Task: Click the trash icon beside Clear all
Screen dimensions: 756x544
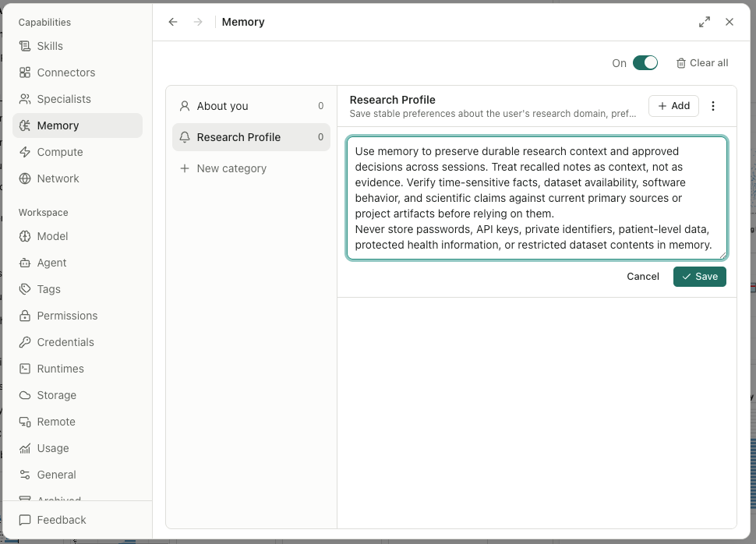Action: click(x=680, y=63)
